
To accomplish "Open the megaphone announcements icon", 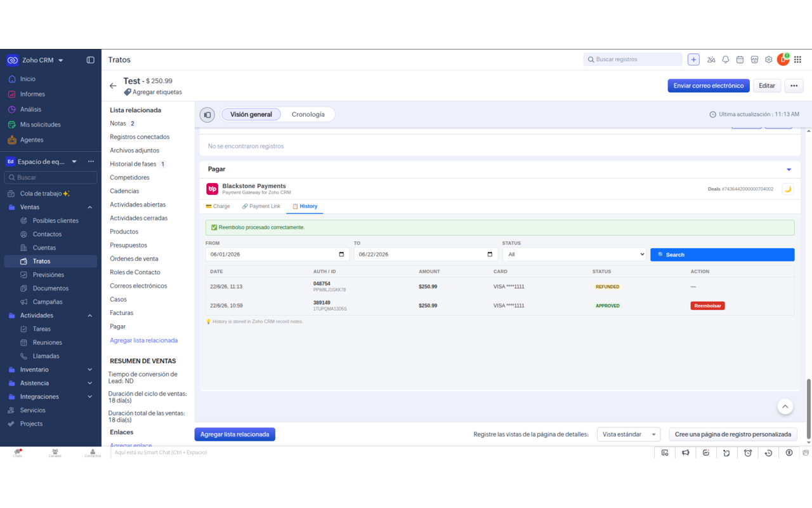I will (x=686, y=453).
